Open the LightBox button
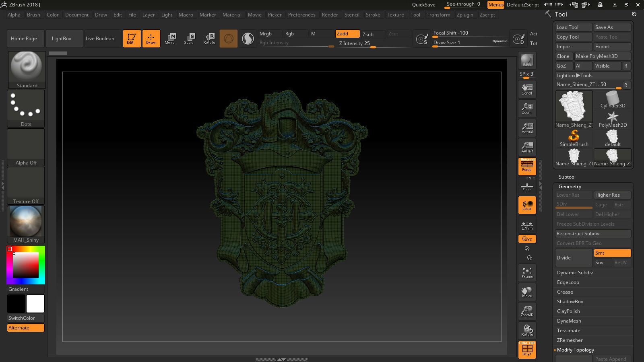Image resolution: width=644 pixels, height=362 pixels. (64, 39)
